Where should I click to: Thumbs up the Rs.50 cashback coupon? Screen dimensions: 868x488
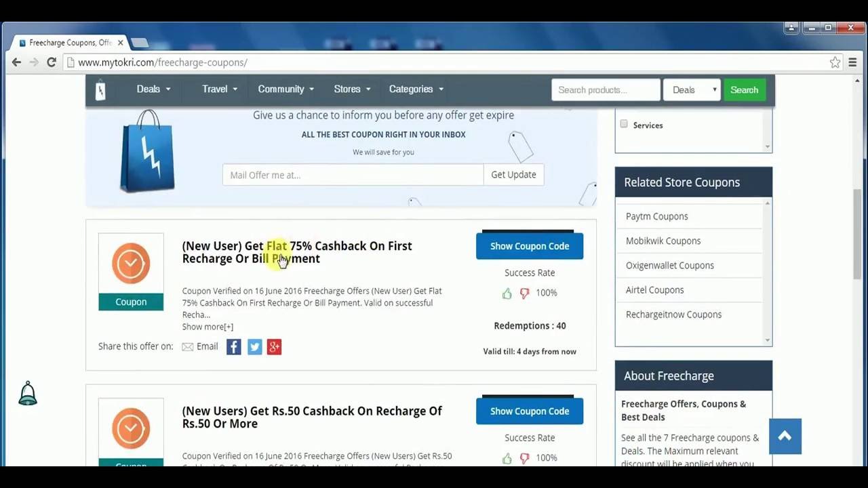507,458
